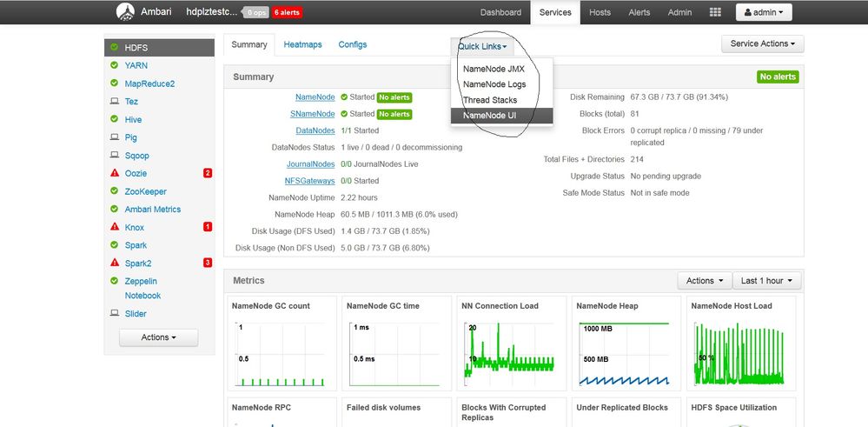
Task: Open Admin in navbar
Action: 679,12
